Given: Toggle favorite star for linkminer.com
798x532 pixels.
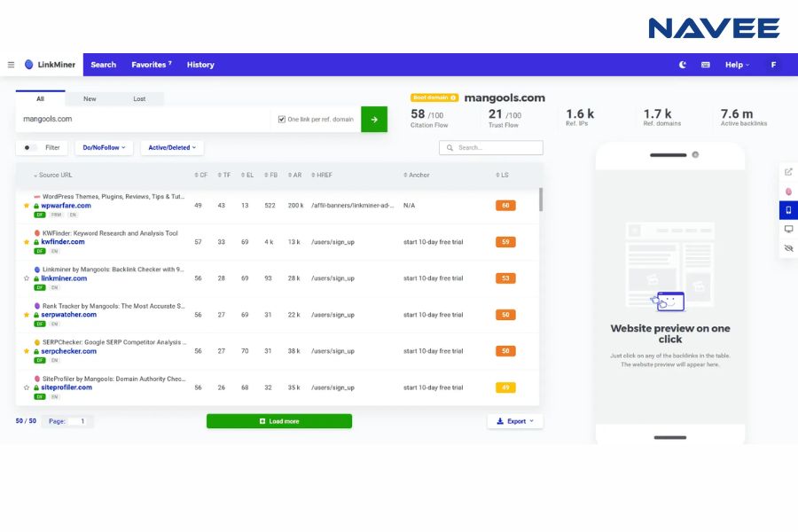Looking at the screenshot, I should (27, 278).
